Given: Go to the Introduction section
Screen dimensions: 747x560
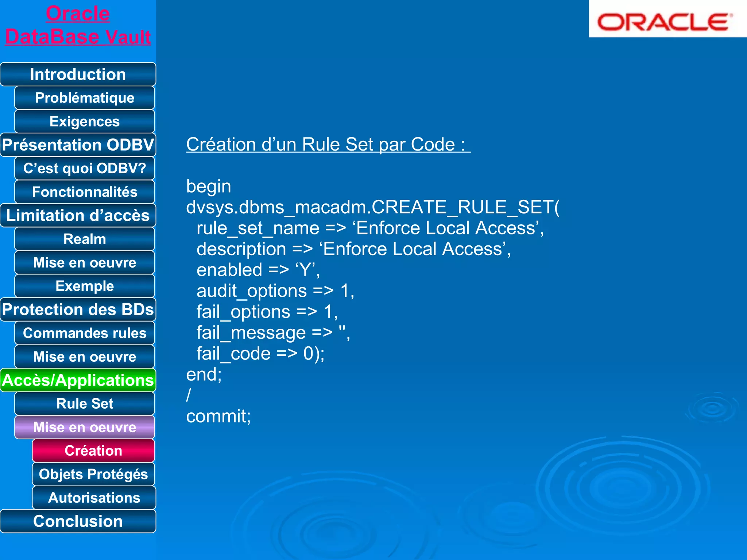Looking at the screenshot, I should 78,74.
